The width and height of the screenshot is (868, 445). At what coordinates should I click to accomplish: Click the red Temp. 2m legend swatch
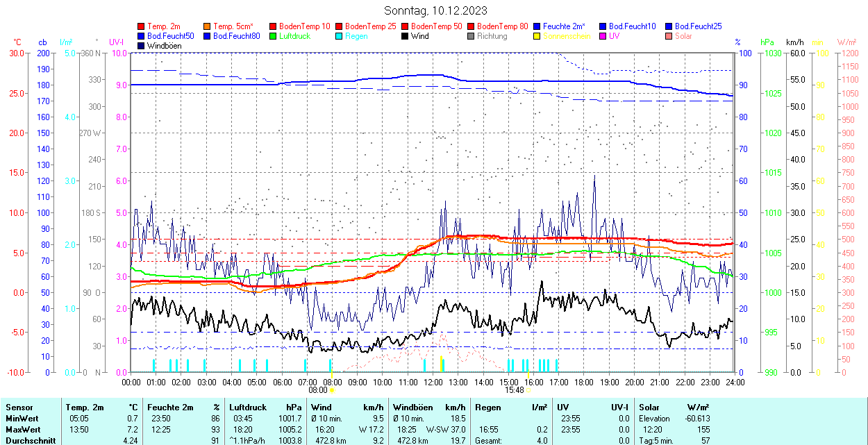(142, 26)
